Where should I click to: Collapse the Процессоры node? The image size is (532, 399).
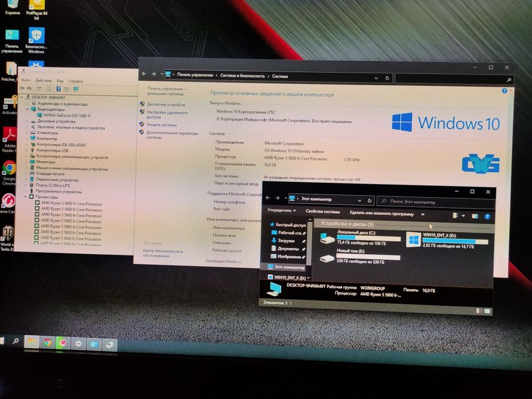26,197
